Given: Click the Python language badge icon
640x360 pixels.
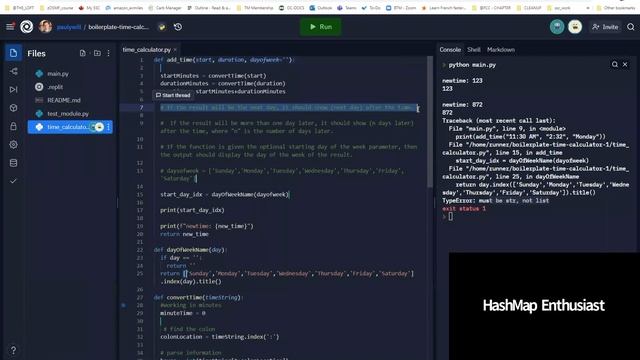Looking at the screenshot, I should coord(162,27).
